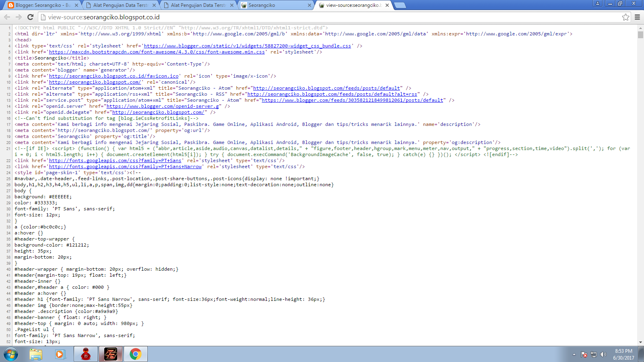Open the Chrome user profile button
Viewport: 644px width, 362px height.
coord(598,3)
